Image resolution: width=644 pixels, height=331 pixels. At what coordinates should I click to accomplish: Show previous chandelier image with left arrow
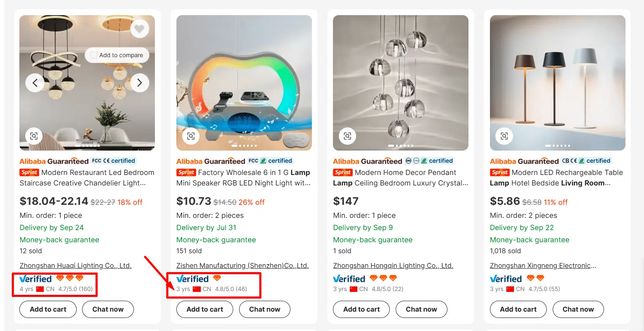(x=35, y=83)
